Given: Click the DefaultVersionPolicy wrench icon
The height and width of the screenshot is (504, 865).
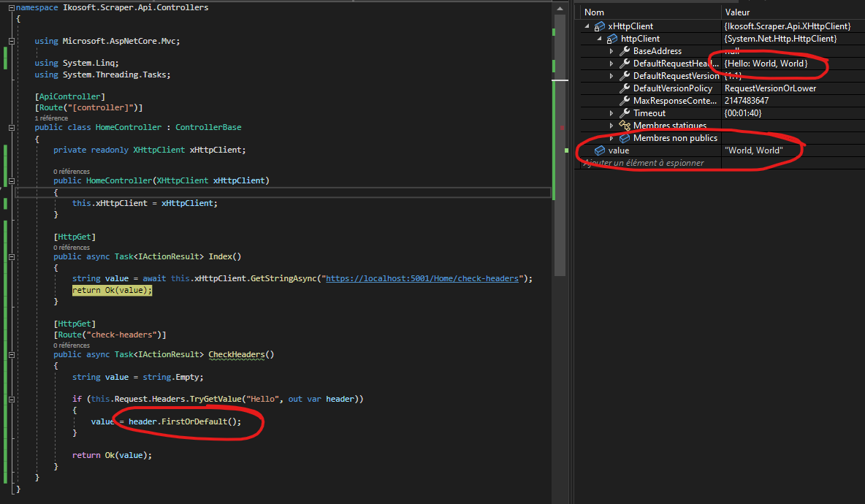Looking at the screenshot, I should tap(625, 88).
